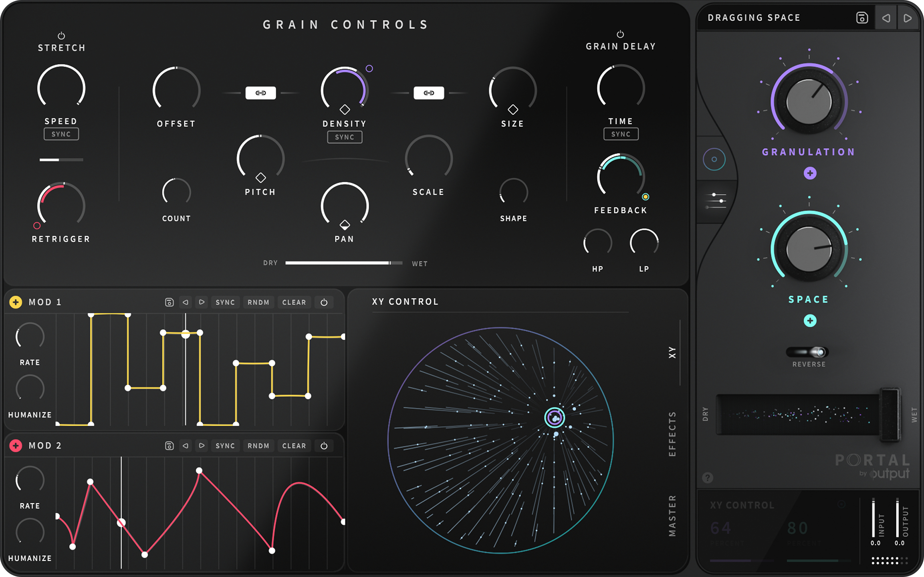Expand Mod 1 sources with the yellow plus

coord(16,302)
